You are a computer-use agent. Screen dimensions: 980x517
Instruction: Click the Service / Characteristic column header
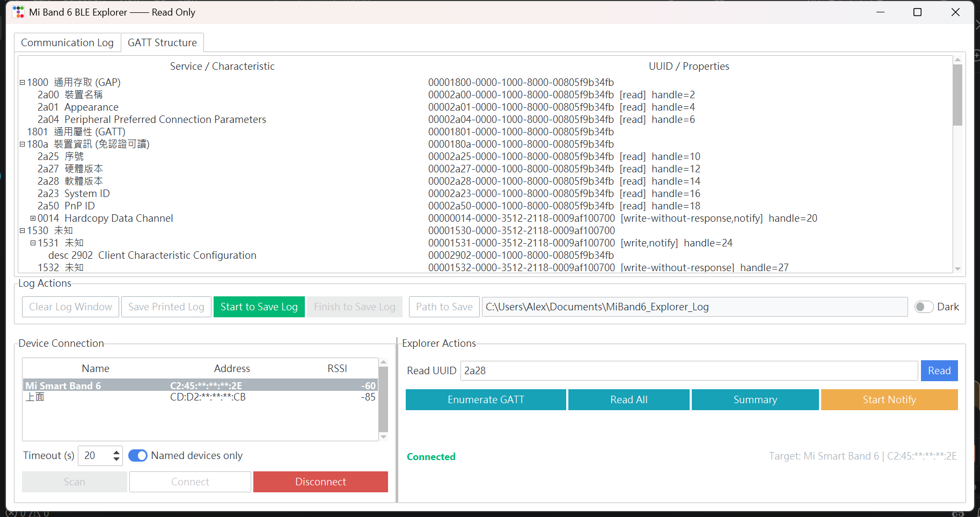(x=222, y=66)
